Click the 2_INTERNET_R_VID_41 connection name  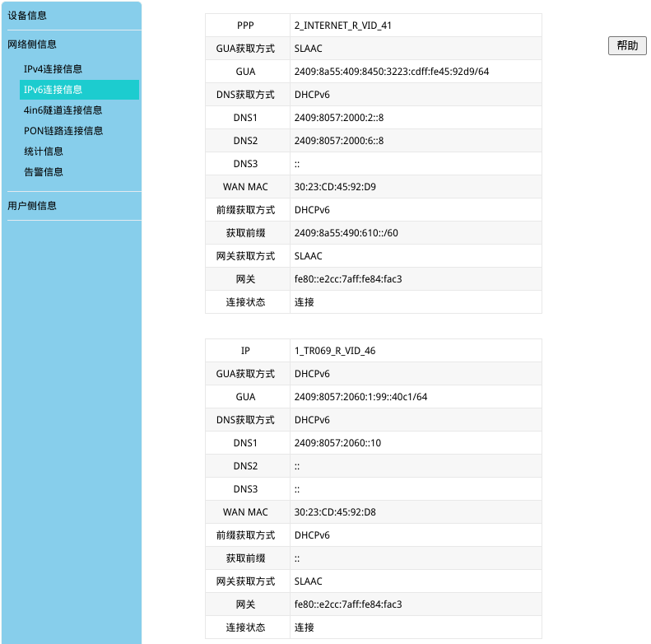point(342,26)
